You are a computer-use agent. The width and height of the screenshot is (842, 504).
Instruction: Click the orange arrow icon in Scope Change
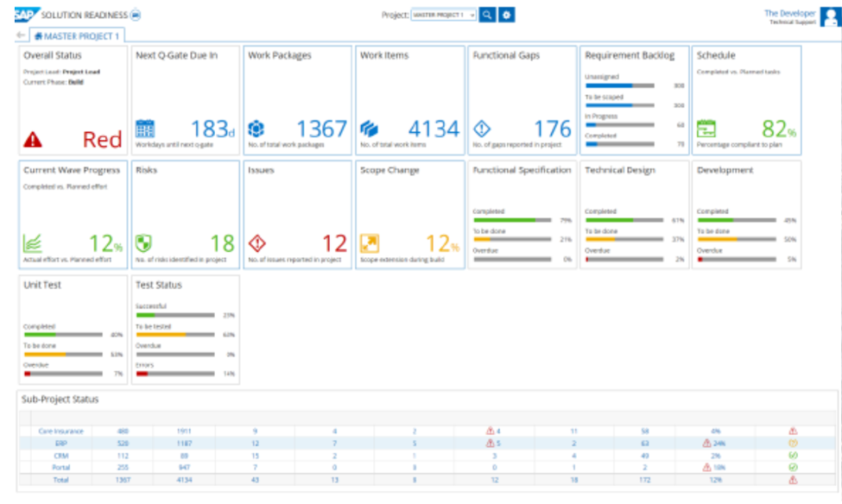[x=370, y=244]
